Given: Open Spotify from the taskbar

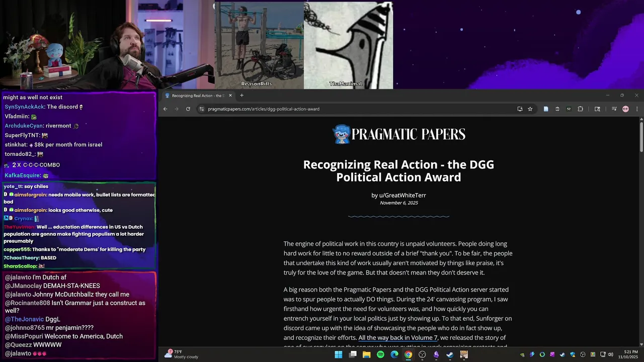Looking at the screenshot, I should [380, 354].
